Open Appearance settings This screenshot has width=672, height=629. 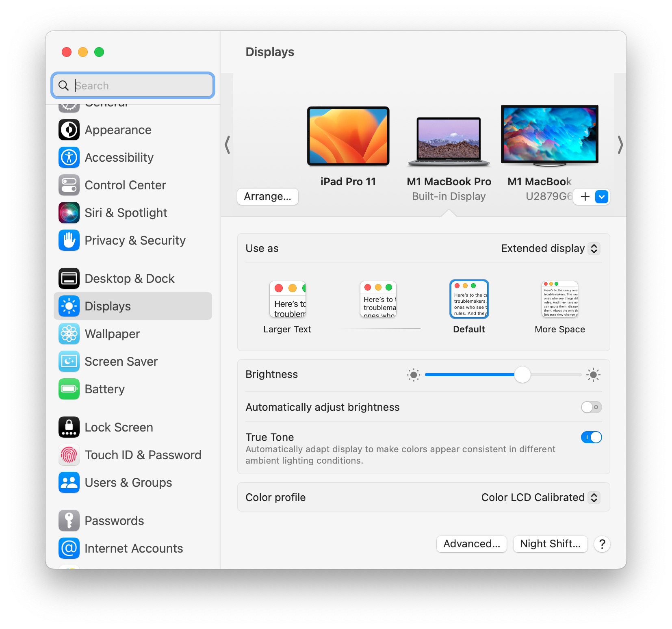pos(69,130)
